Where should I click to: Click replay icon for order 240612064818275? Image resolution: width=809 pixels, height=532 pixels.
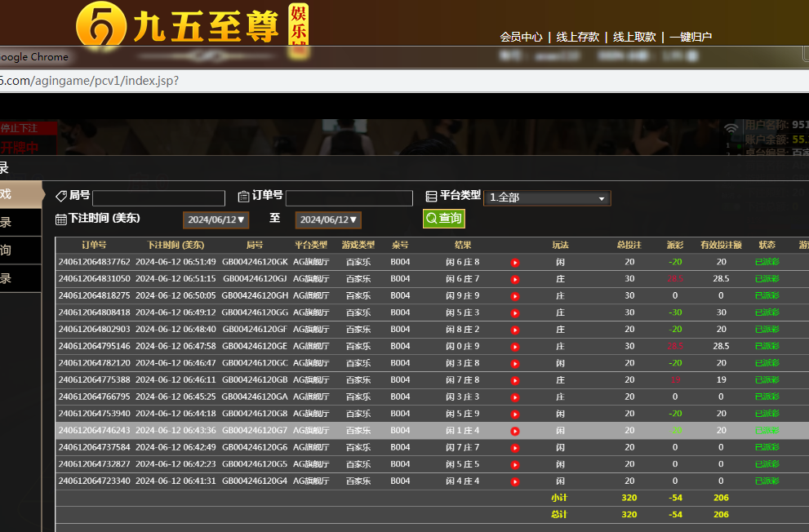click(515, 296)
